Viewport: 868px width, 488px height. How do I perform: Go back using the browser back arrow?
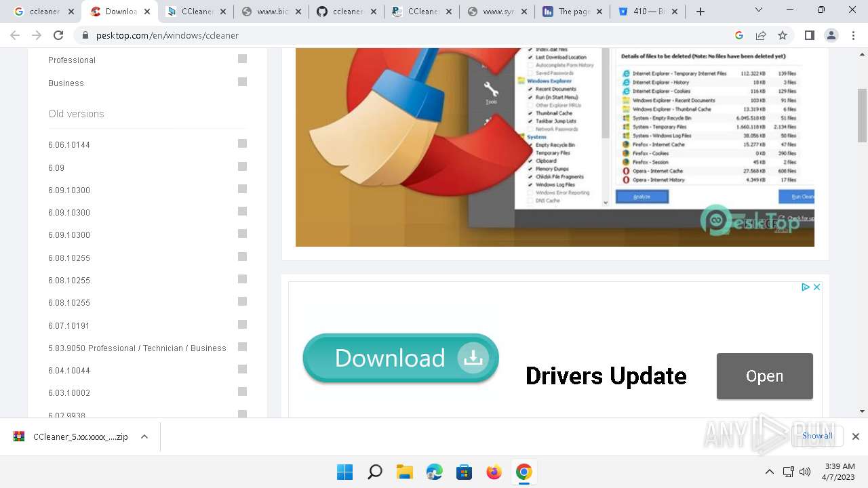15,35
